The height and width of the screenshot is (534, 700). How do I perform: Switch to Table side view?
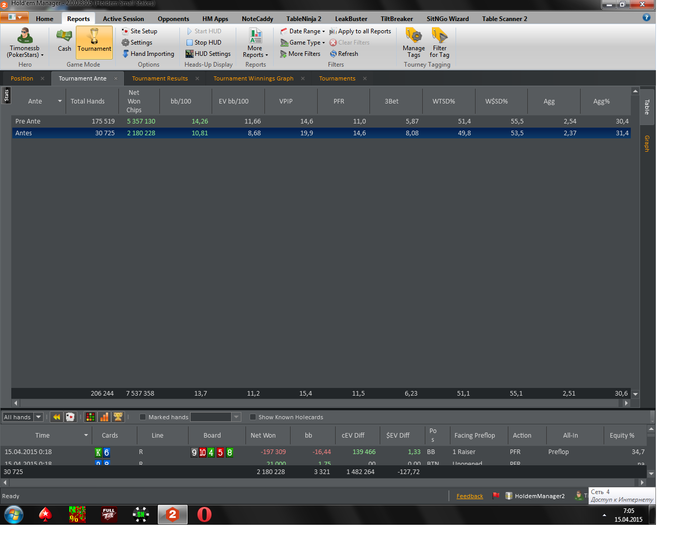point(647,107)
